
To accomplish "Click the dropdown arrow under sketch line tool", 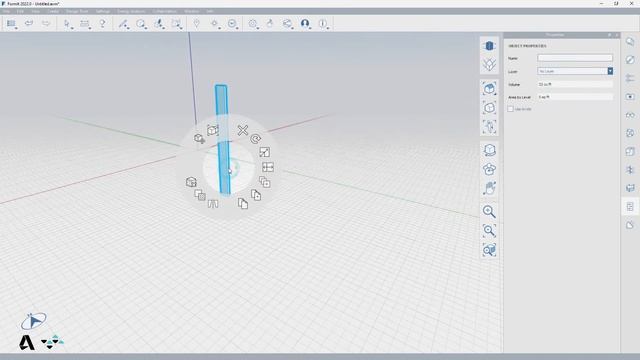I will [129, 28].
